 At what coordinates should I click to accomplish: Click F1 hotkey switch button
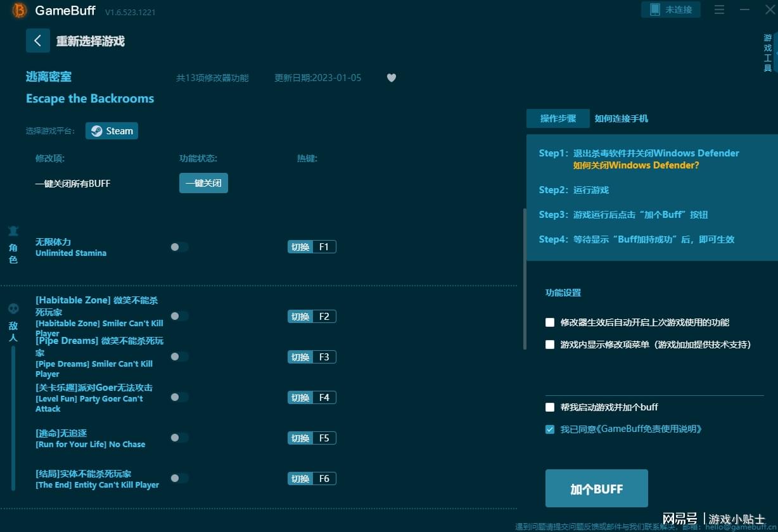tap(312, 247)
